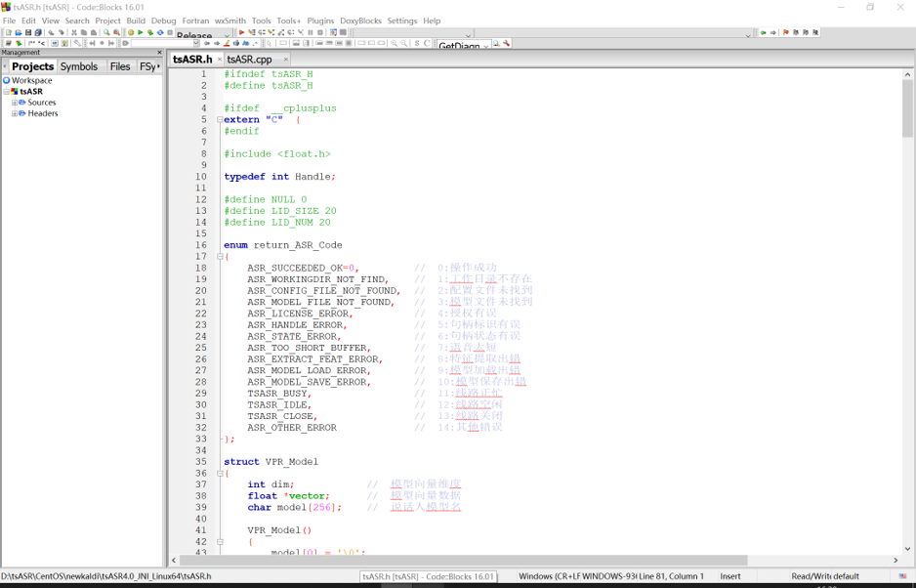
Task: Click the Redo toolbar icon
Action: click(62, 33)
